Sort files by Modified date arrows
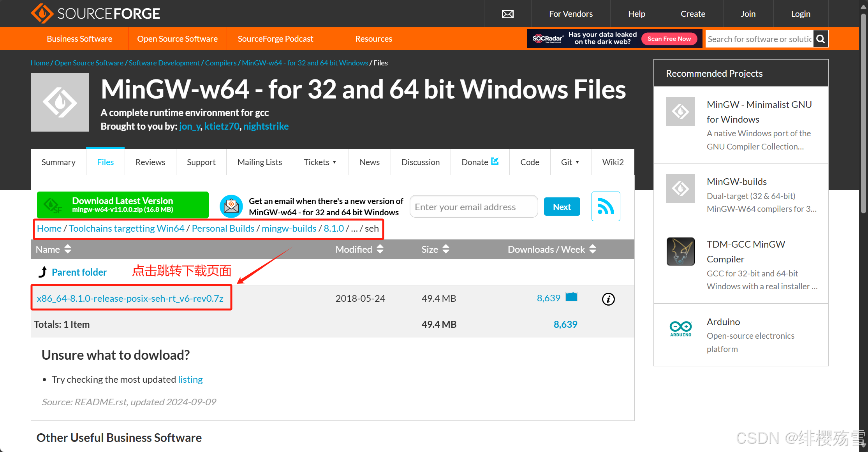 coord(380,249)
